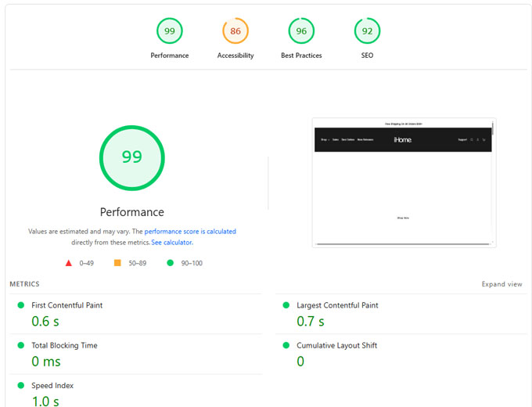Jump to the SEO gauge showing 92

tap(367, 31)
